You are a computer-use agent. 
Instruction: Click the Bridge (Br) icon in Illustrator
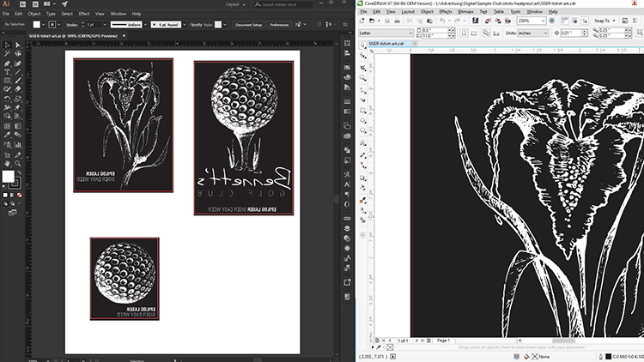[22, 4]
